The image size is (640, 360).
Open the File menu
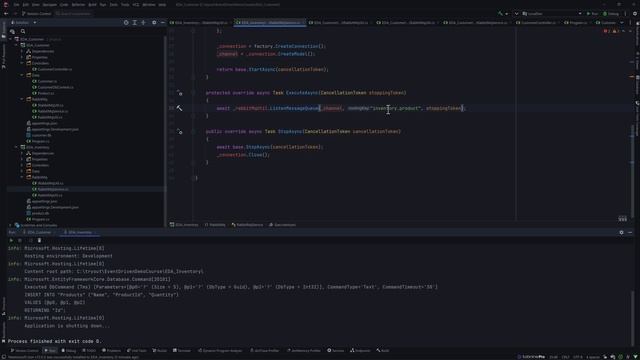[16, 4]
